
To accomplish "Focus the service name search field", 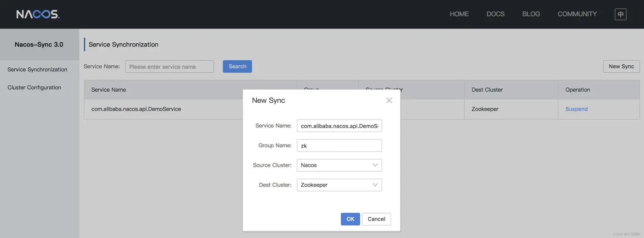I will point(169,66).
